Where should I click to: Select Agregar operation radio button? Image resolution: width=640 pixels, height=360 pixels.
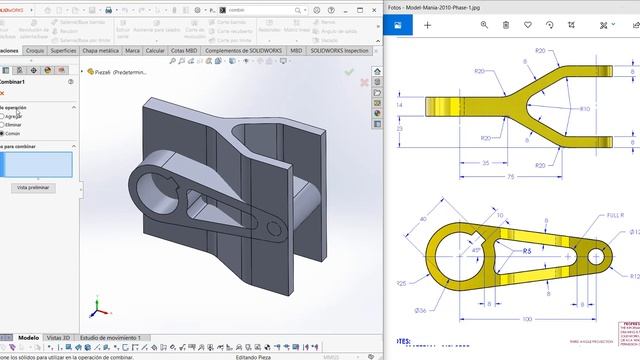(x=2, y=116)
